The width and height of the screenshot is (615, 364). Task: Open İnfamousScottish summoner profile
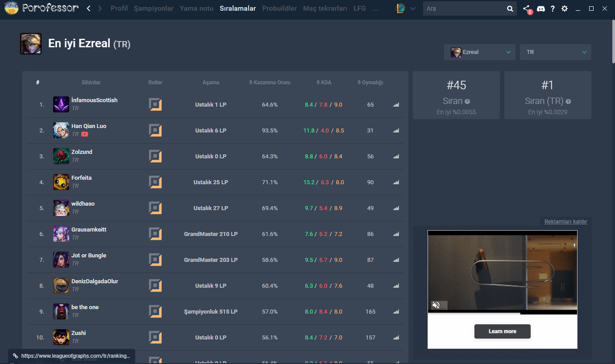click(94, 100)
